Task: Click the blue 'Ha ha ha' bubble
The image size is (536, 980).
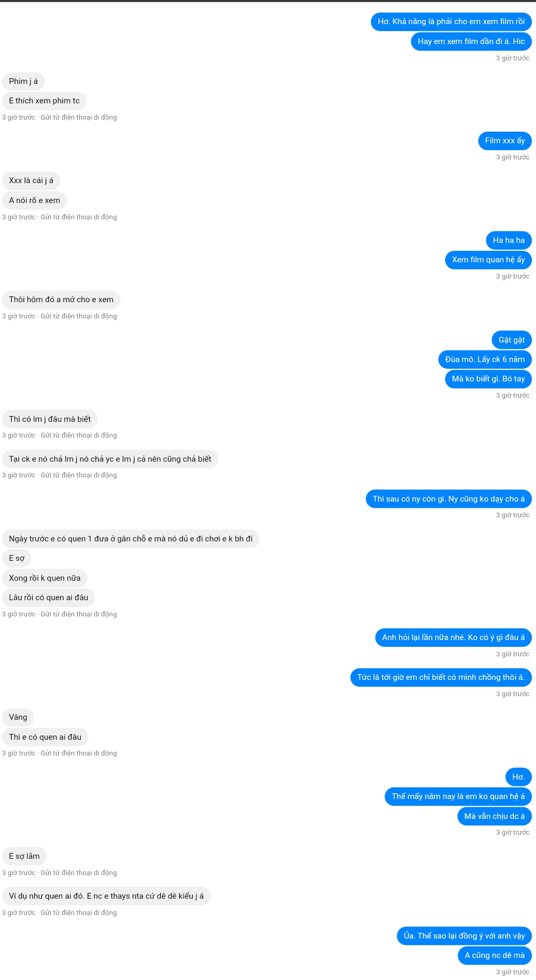Action: [x=509, y=240]
